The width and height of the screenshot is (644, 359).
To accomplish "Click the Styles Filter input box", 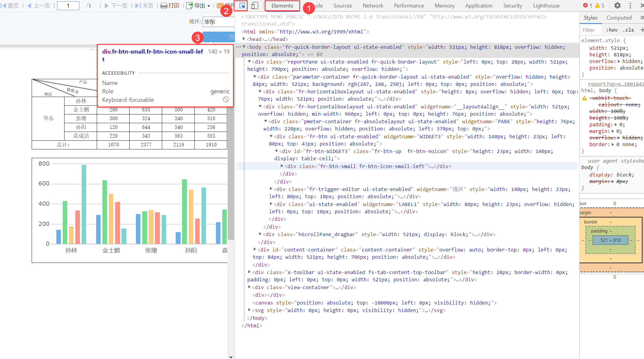I will point(591,30).
